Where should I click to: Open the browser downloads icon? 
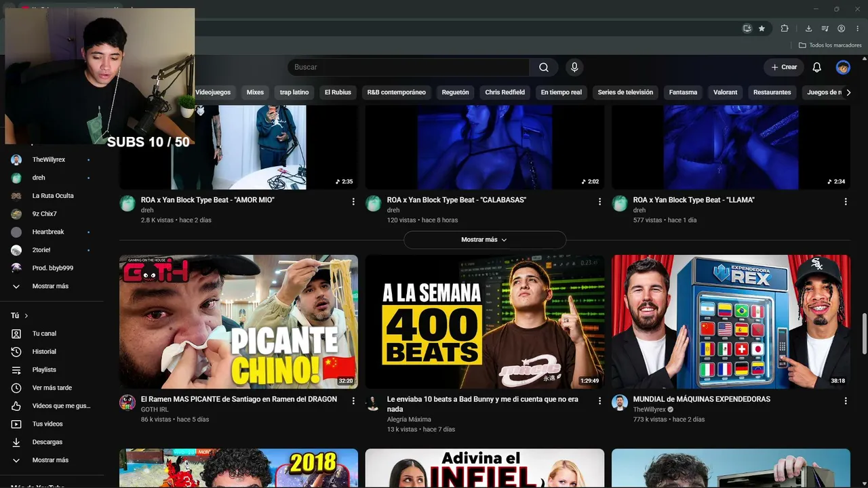coord(808,28)
